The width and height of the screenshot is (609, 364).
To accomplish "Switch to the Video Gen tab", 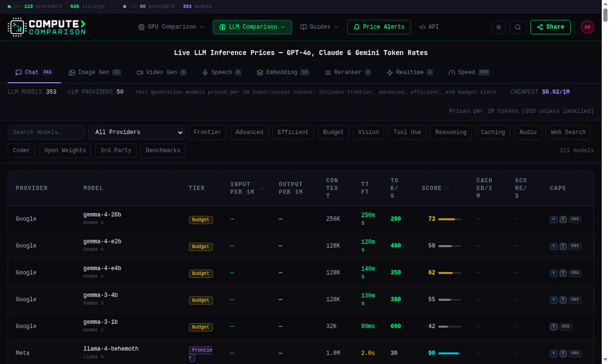I will coord(161,72).
